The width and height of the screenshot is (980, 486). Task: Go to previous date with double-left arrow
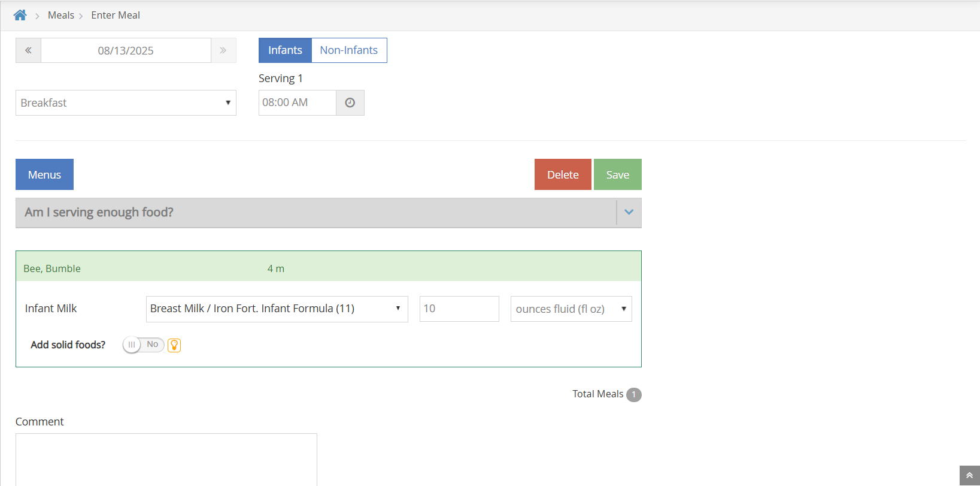pos(28,50)
